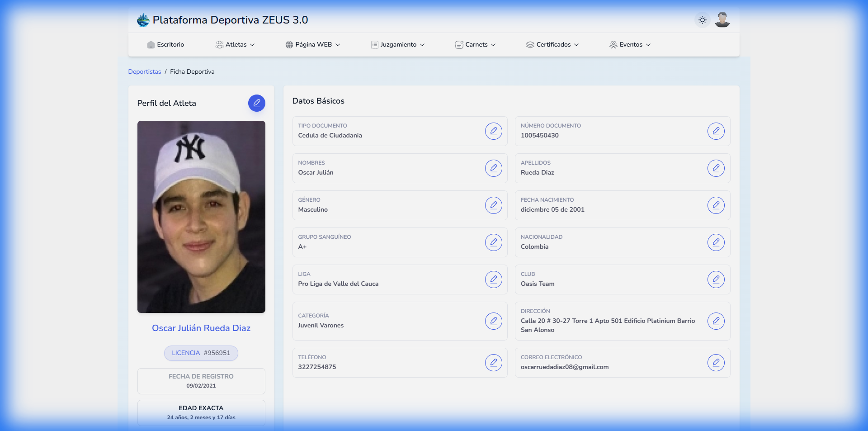
Task: Toggle light/dark theme with sun icon
Action: coord(702,20)
